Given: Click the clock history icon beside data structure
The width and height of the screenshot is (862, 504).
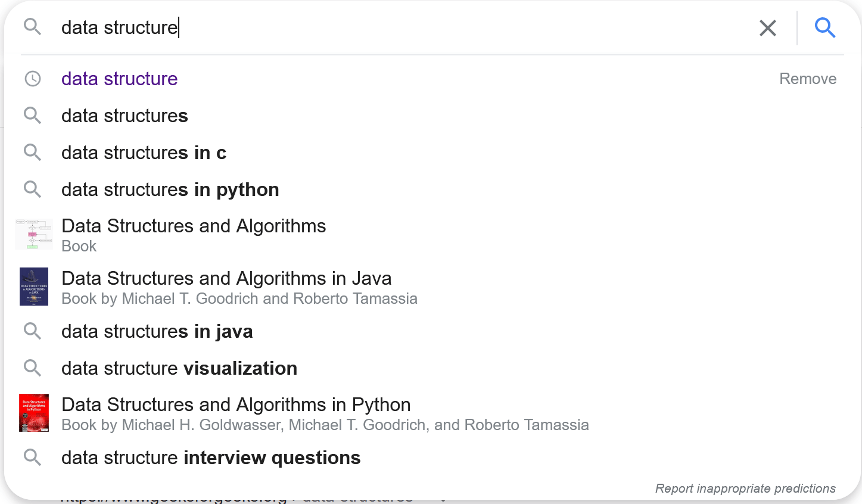Looking at the screenshot, I should 33,79.
